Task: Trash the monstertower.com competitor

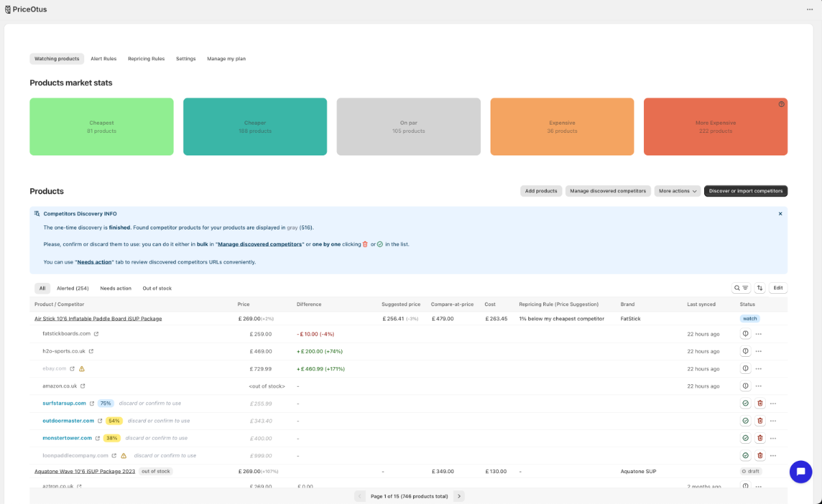Action: coord(760,438)
